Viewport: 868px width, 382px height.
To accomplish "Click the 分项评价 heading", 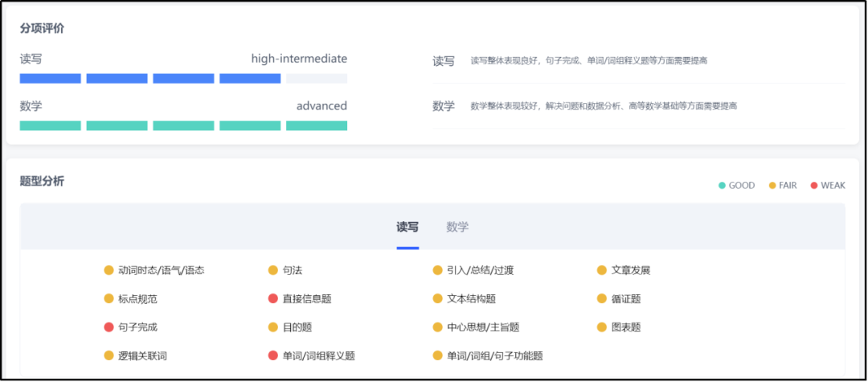I will [42, 29].
